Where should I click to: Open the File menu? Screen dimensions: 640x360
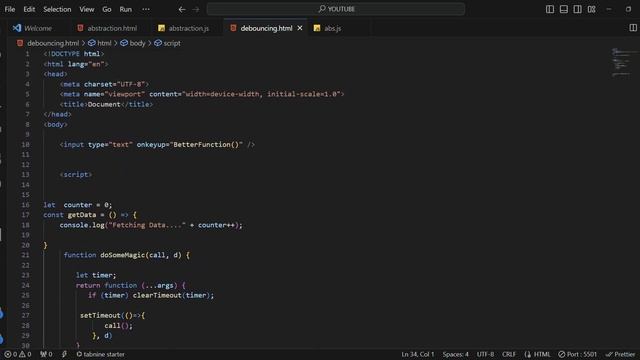point(10,9)
